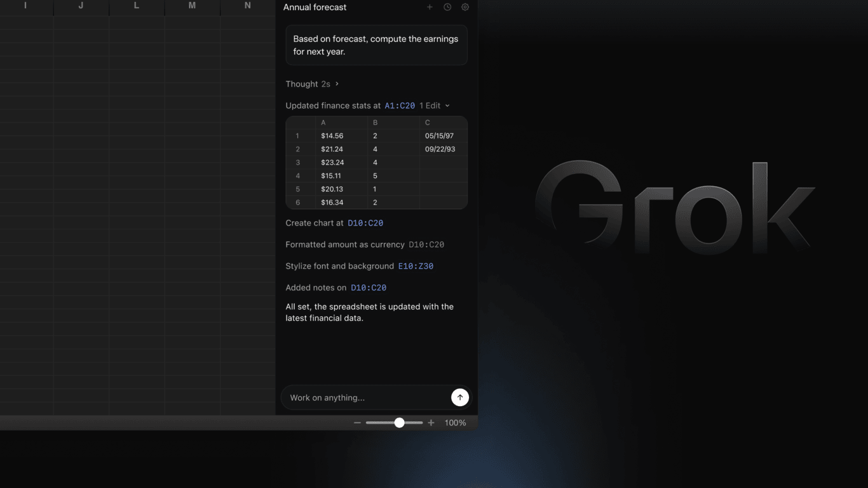Click the All set summary message
868x488 pixels.
pyautogui.click(x=370, y=313)
